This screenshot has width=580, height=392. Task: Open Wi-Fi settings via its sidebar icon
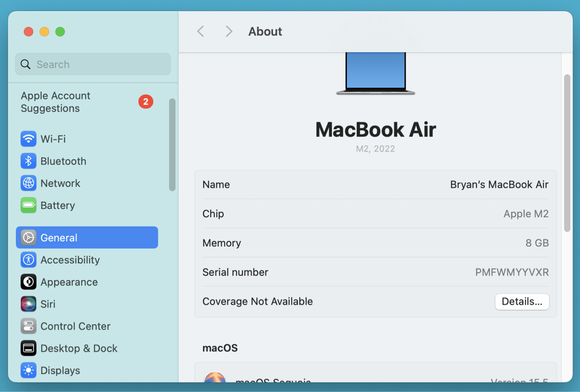tap(28, 139)
